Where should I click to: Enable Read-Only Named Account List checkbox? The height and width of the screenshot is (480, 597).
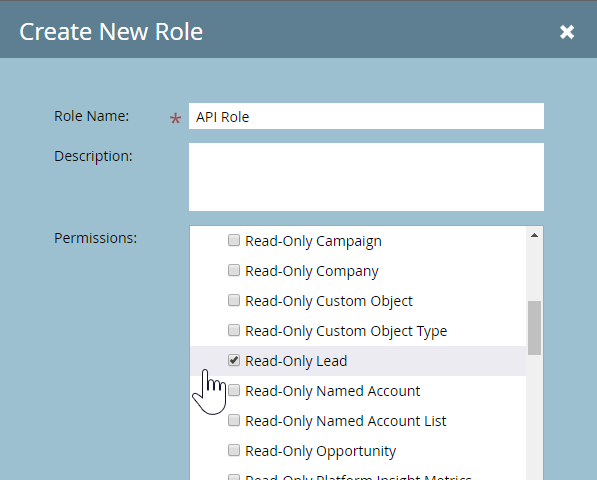(x=234, y=420)
